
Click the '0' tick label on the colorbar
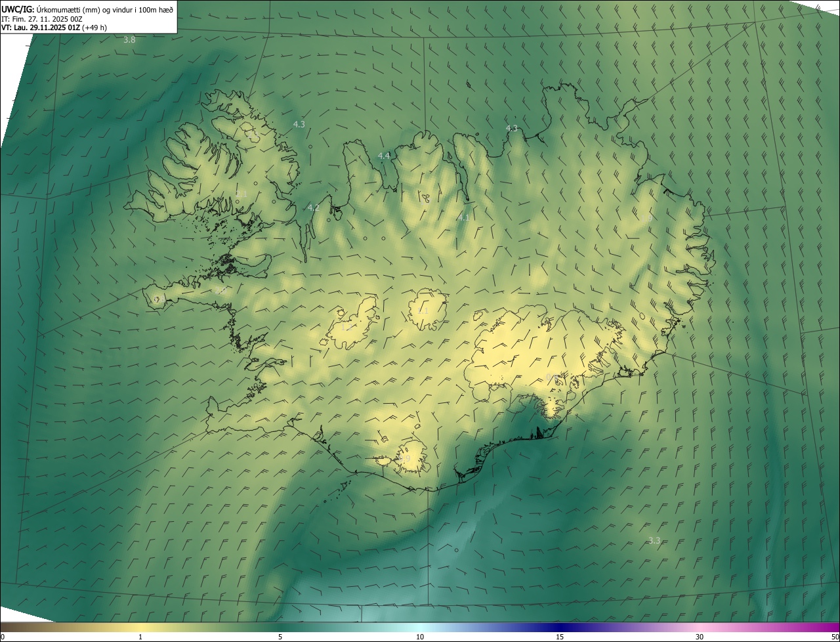pos(3,637)
